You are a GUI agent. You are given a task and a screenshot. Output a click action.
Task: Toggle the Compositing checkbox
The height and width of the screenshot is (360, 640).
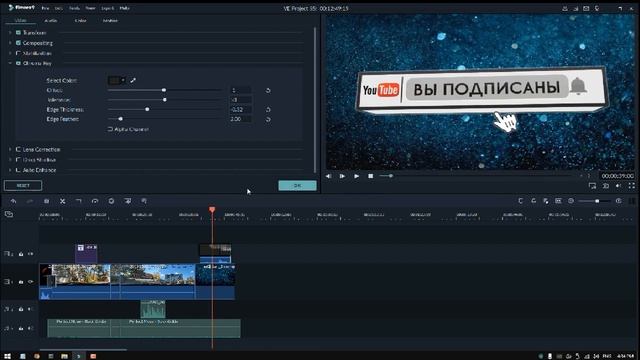(18, 43)
